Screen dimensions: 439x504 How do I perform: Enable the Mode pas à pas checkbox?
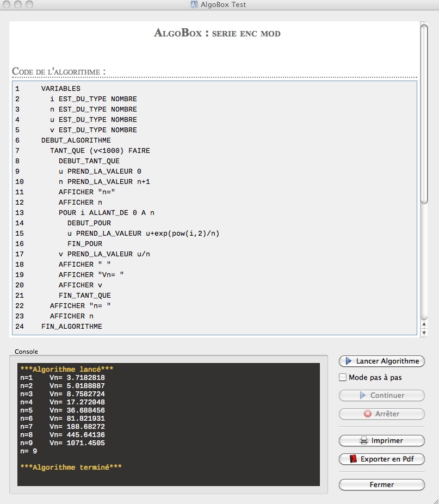click(343, 377)
